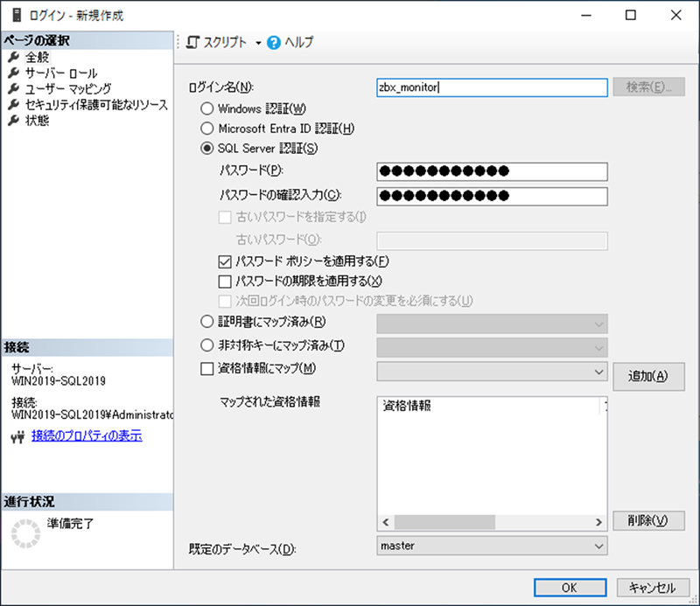Select Microsoft Entra ID 認証 option
The image size is (700, 606).
tap(207, 129)
